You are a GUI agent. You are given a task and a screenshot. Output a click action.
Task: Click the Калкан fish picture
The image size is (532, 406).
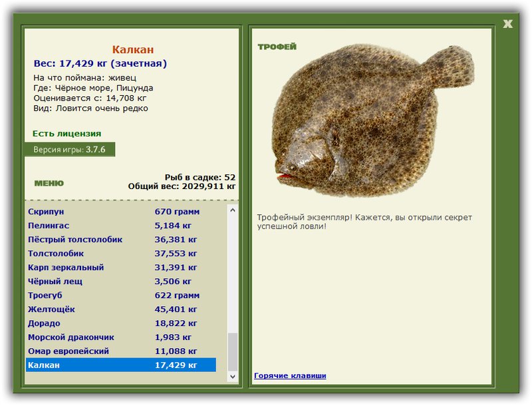[x=372, y=120]
